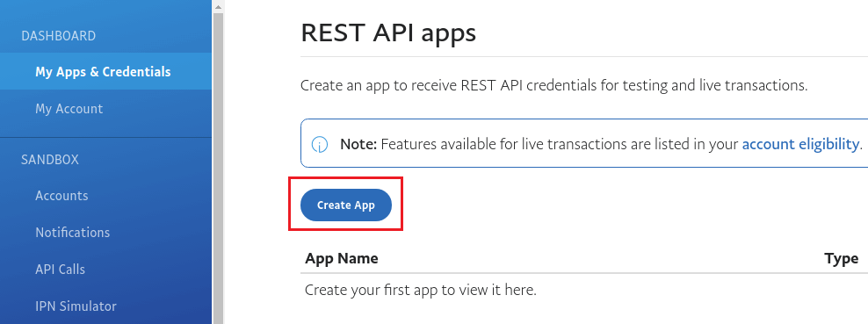This screenshot has height=324, width=868.
Task: Click the SANDBOX section header
Action: (50, 160)
